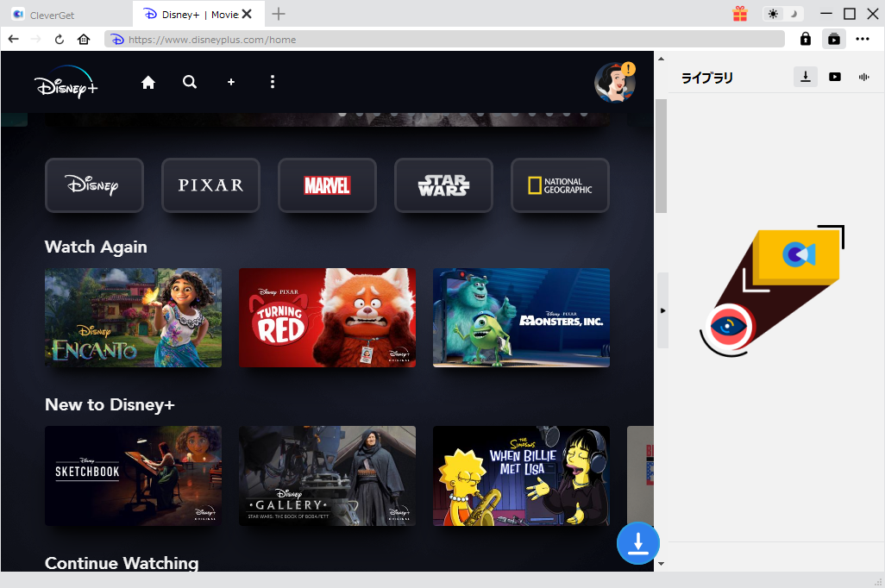
Task: Open Disney Gallery Book of Boba Fett
Action: (x=328, y=476)
